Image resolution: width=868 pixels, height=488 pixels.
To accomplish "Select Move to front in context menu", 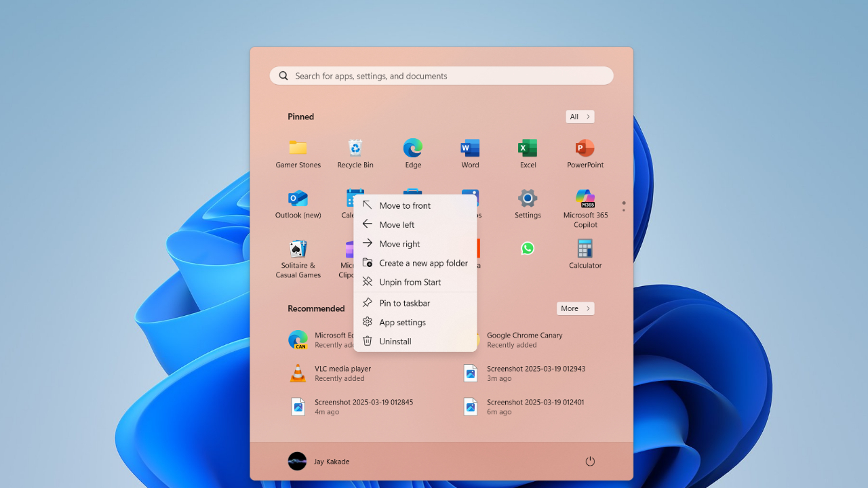I will (x=415, y=205).
